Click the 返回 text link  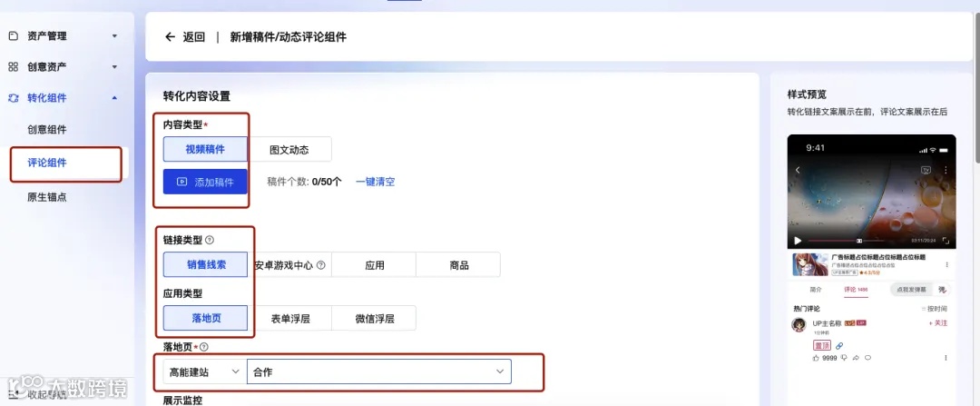[194, 37]
